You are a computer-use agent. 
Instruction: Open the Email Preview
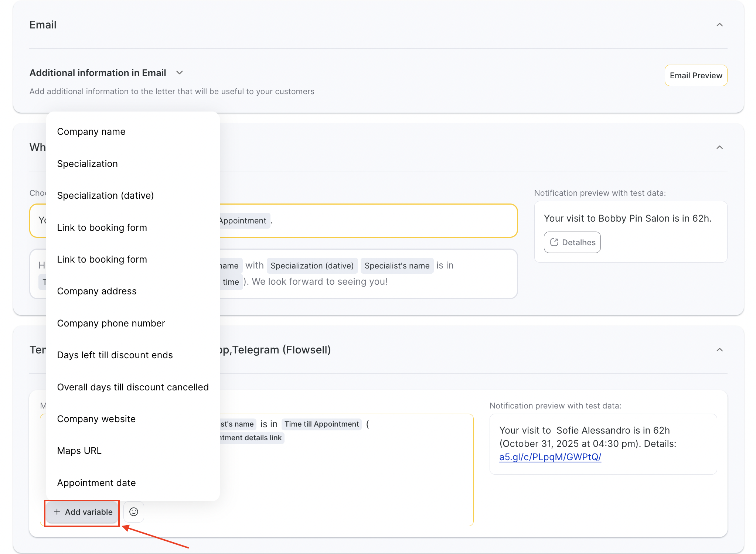click(695, 75)
